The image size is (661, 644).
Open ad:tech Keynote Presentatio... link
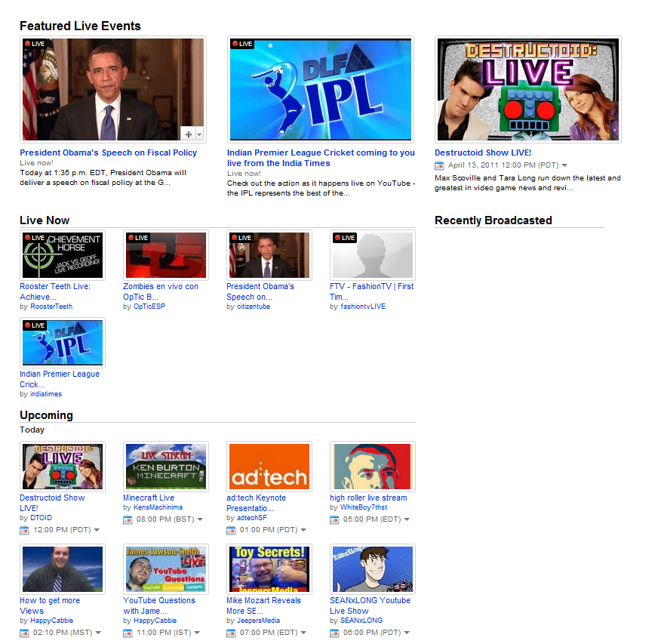tap(256, 503)
